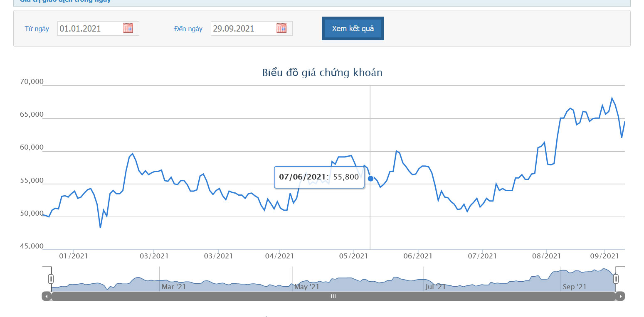Click the horizontal scrollbar grip in the center
Screen dimensions: 644x317
pos(333,296)
